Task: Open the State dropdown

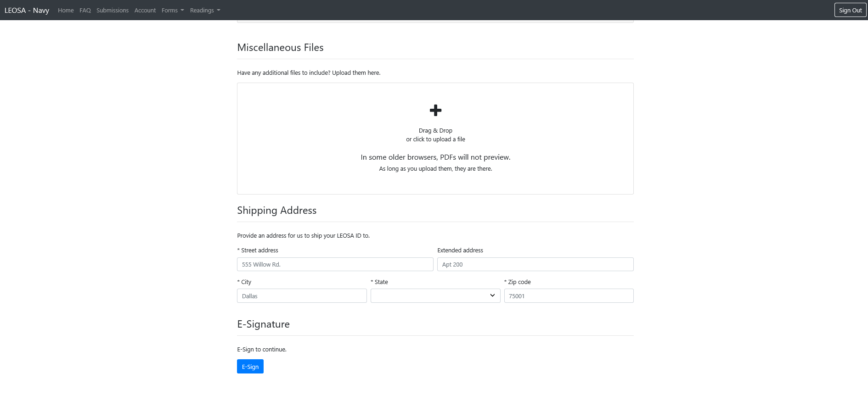Action: coord(435,296)
